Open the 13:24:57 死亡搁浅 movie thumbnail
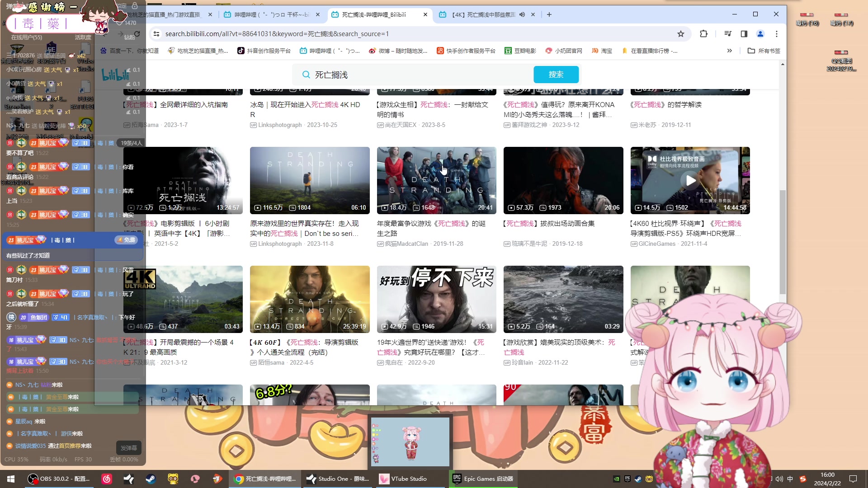Image resolution: width=868 pixels, height=488 pixels. (x=183, y=180)
